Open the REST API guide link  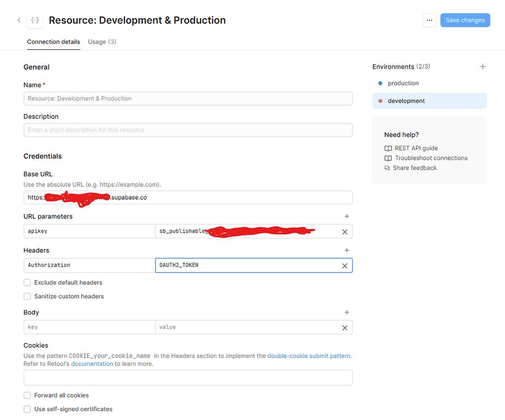416,148
